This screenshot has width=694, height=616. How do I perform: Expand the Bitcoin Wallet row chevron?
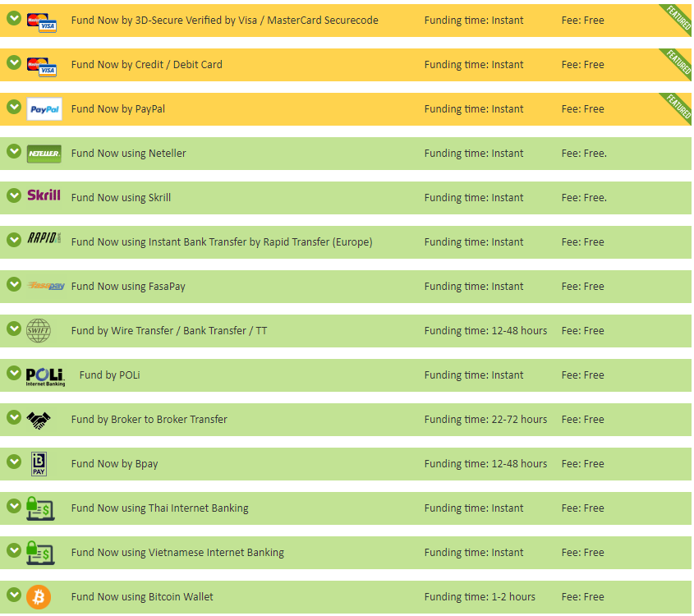tap(14, 595)
